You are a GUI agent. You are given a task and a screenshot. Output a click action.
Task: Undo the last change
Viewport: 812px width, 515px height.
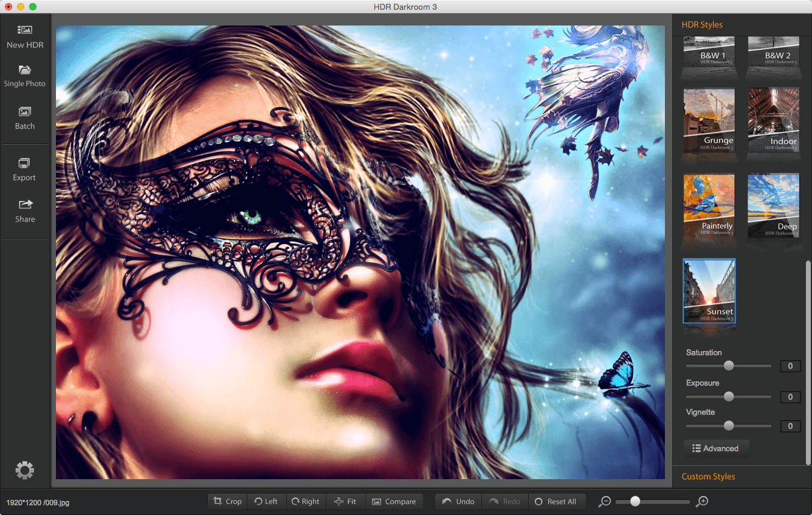458,502
